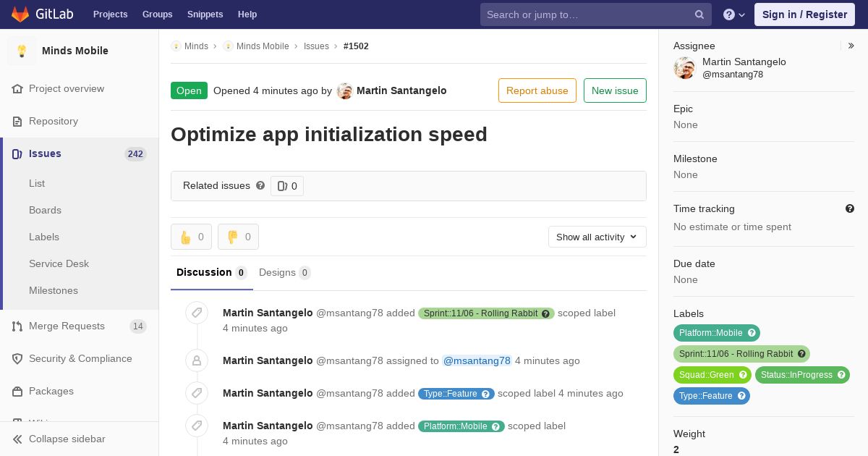Image resolution: width=868 pixels, height=456 pixels.
Task: Click the Issues sidebar icon
Action: coord(17,153)
